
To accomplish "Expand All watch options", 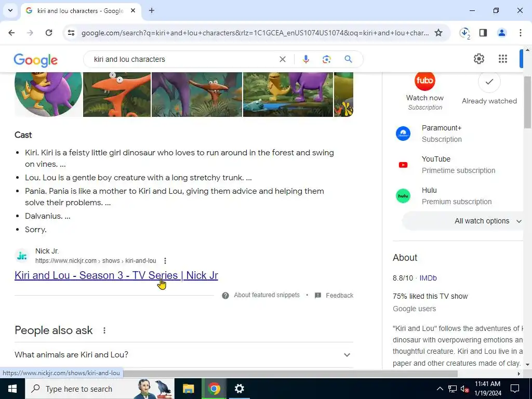I will 463,221.
